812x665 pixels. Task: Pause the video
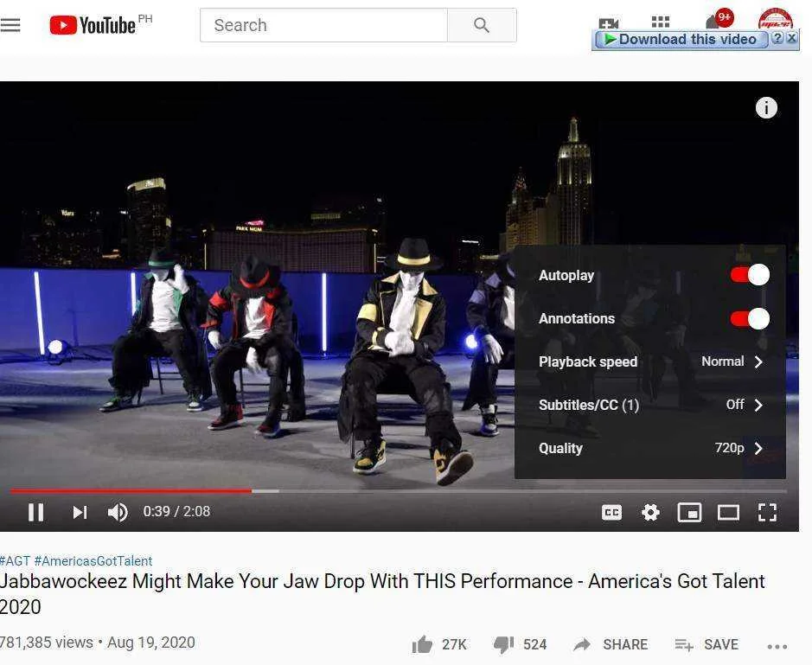coord(35,512)
